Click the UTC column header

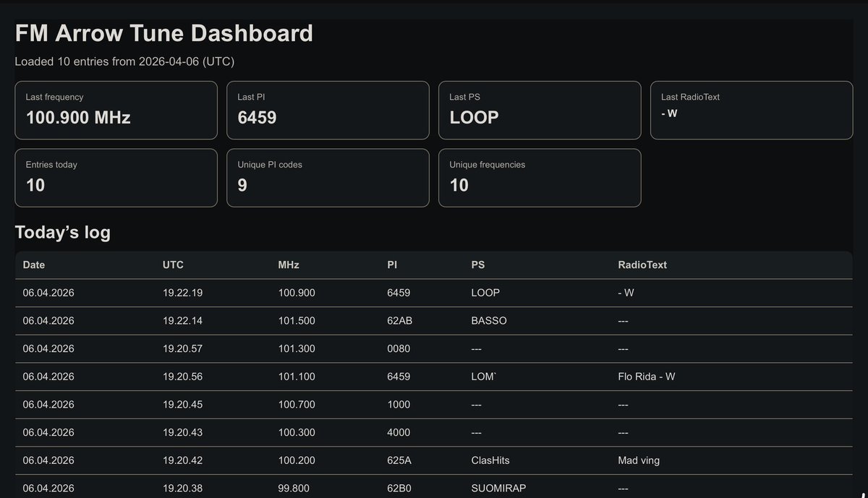point(173,265)
